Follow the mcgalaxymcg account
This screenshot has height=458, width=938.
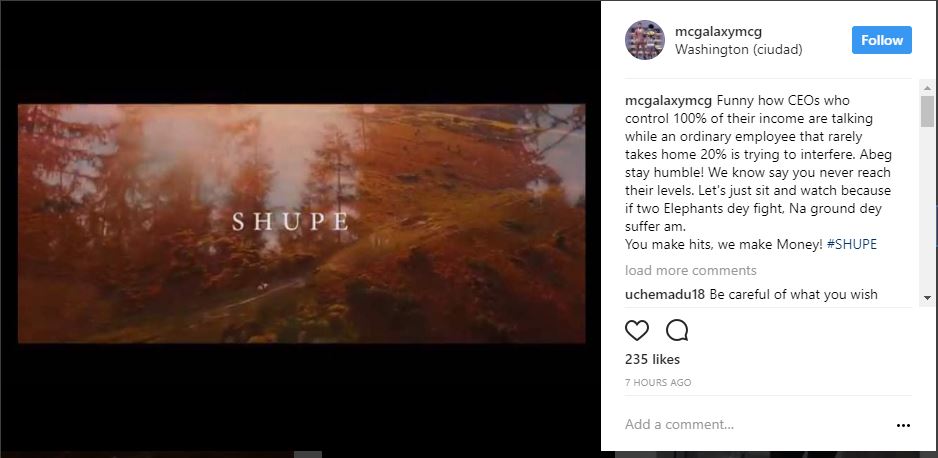click(x=882, y=40)
